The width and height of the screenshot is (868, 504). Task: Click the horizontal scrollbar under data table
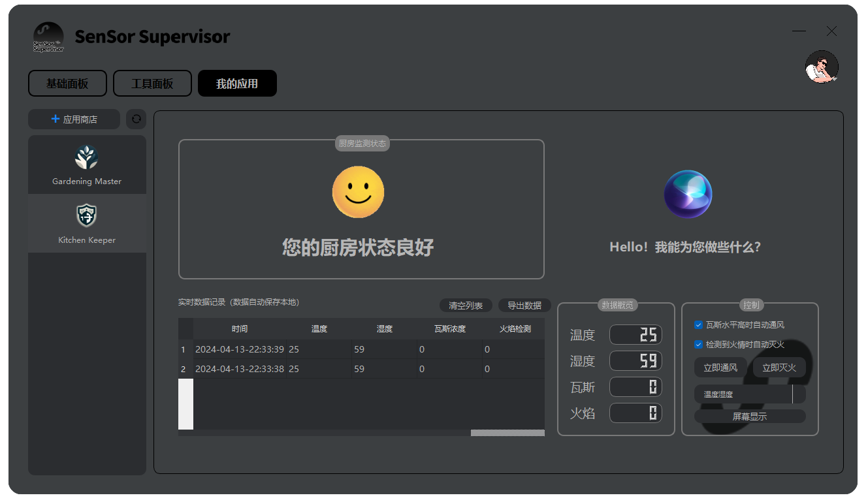(507, 433)
